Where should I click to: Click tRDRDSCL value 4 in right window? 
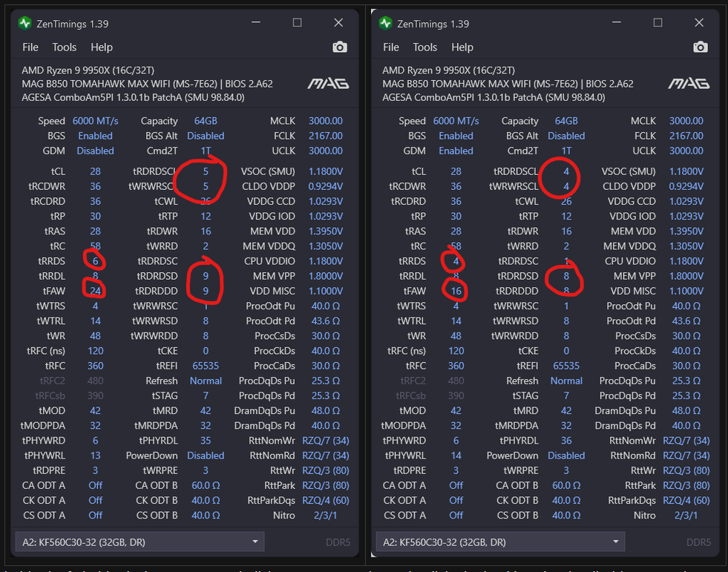point(566,171)
